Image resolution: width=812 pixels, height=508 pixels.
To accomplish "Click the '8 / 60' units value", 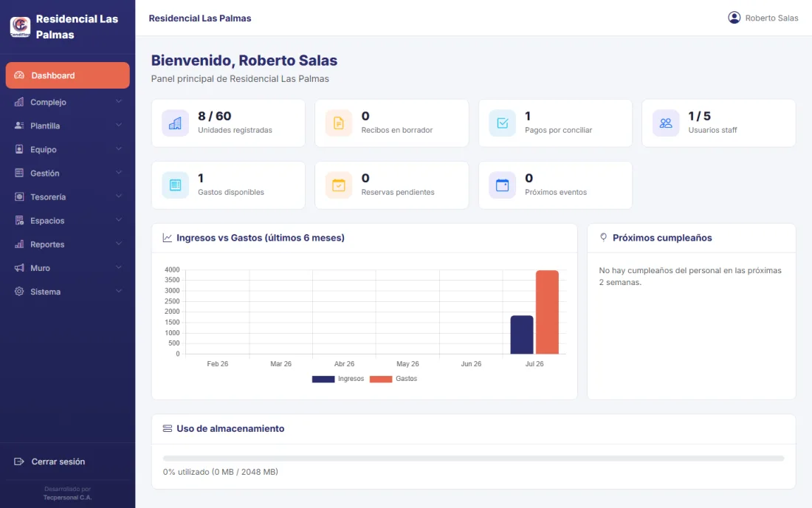I will (x=214, y=116).
